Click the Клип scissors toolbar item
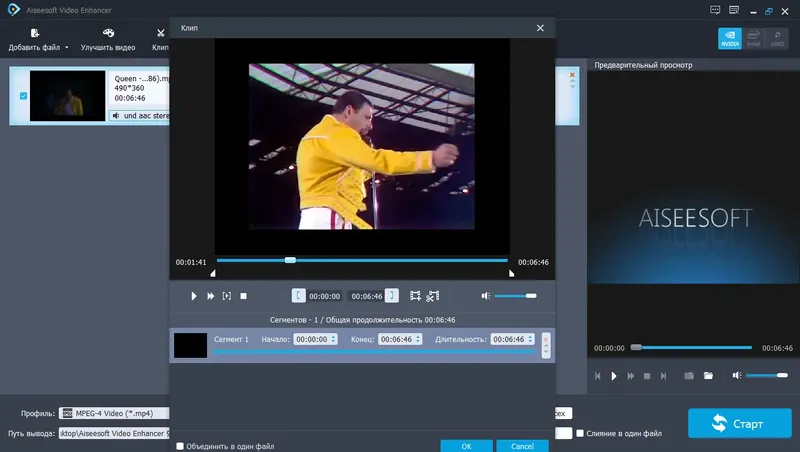 click(x=160, y=40)
